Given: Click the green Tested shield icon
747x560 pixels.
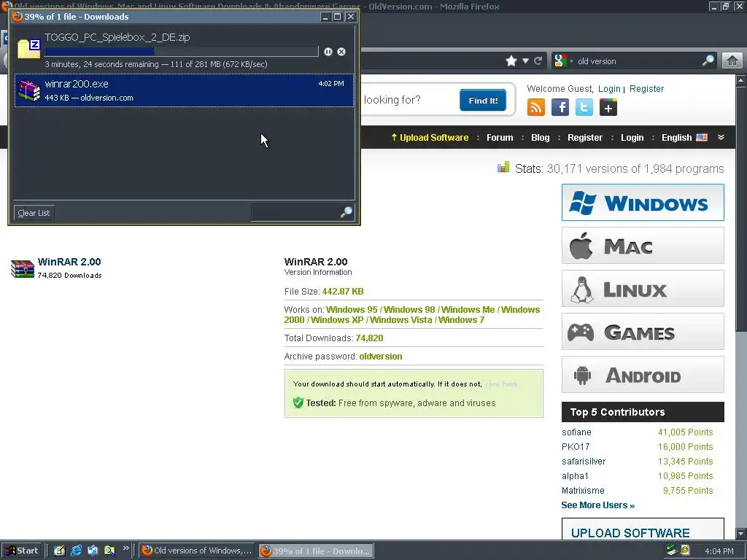Looking at the screenshot, I should click(x=298, y=402).
